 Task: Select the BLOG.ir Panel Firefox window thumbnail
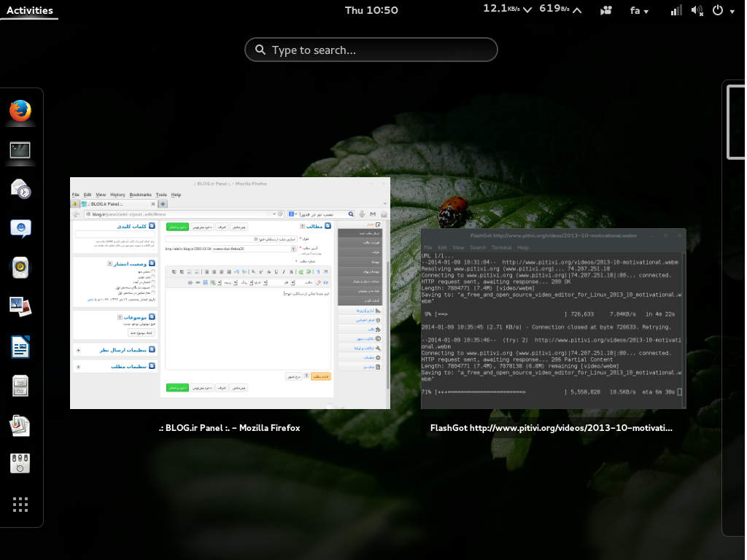click(230, 293)
